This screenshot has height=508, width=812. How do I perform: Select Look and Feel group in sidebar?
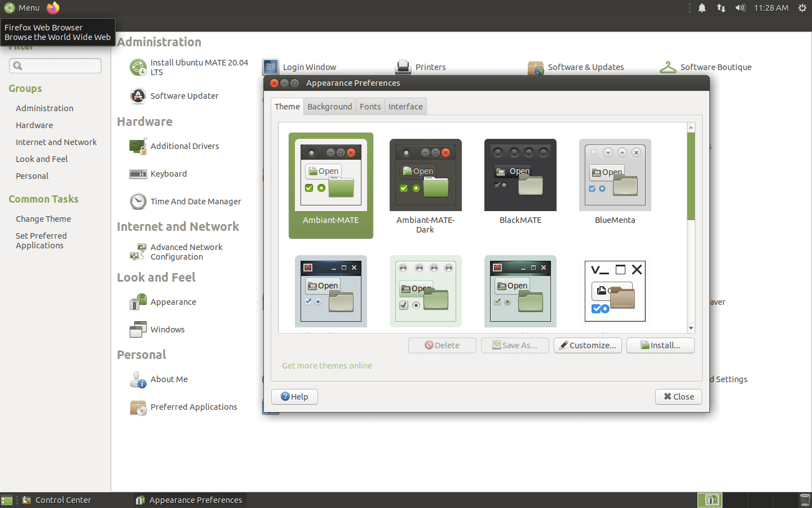point(42,159)
